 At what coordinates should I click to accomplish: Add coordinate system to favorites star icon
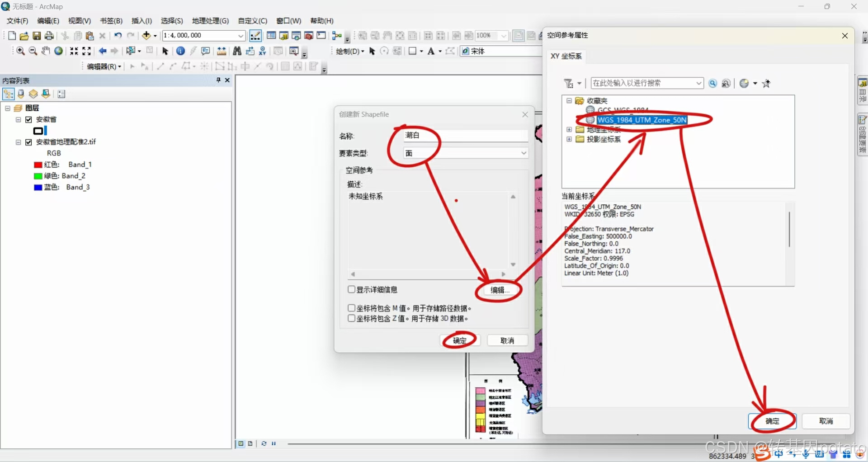[x=766, y=84]
